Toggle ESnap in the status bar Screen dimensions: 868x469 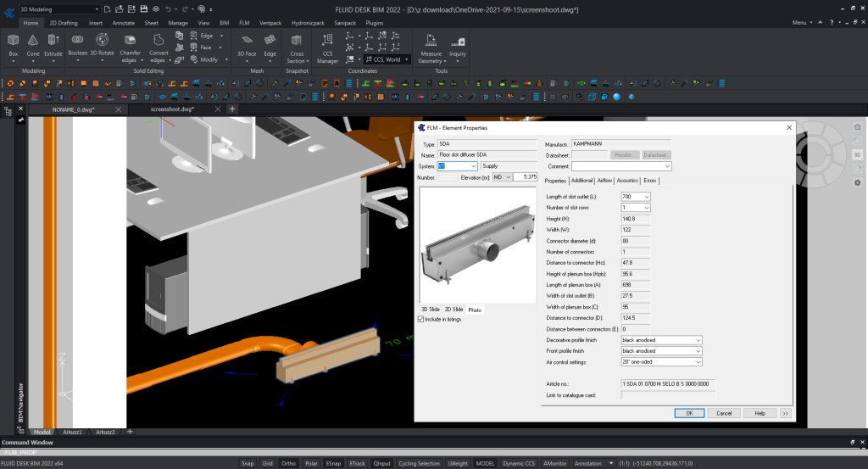point(334,463)
